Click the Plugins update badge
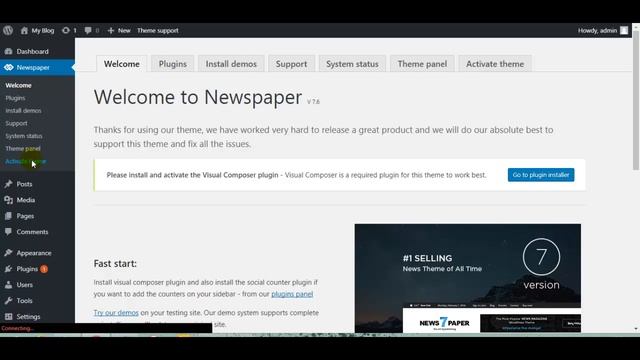Screen dimensions: 640x360 tap(44, 269)
